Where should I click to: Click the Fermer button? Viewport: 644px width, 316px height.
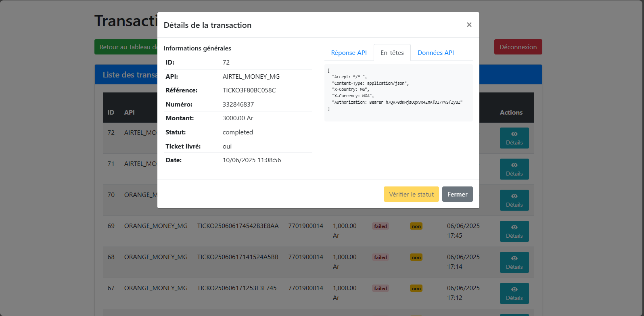(x=457, y=194)
